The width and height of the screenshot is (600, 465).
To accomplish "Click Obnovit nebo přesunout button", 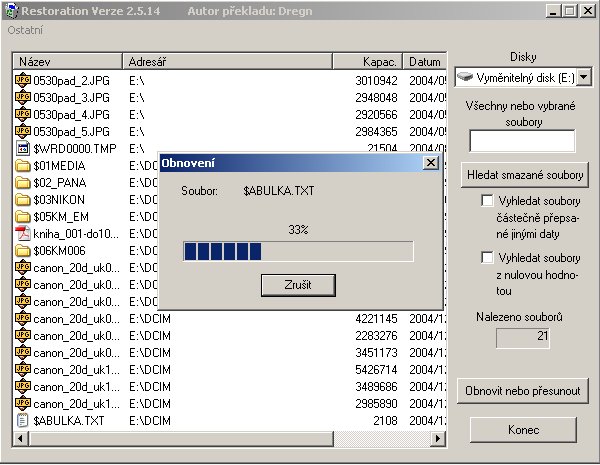I will 523,391.
